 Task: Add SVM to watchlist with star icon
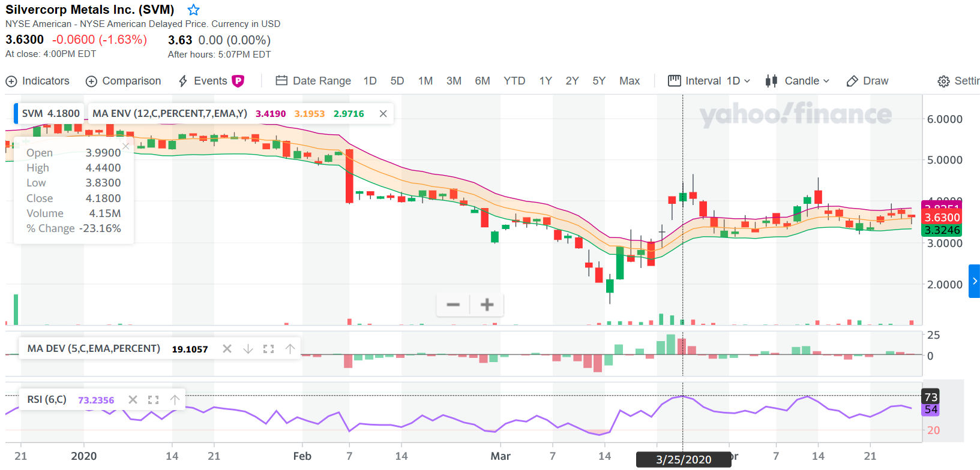tap(193, 10)
